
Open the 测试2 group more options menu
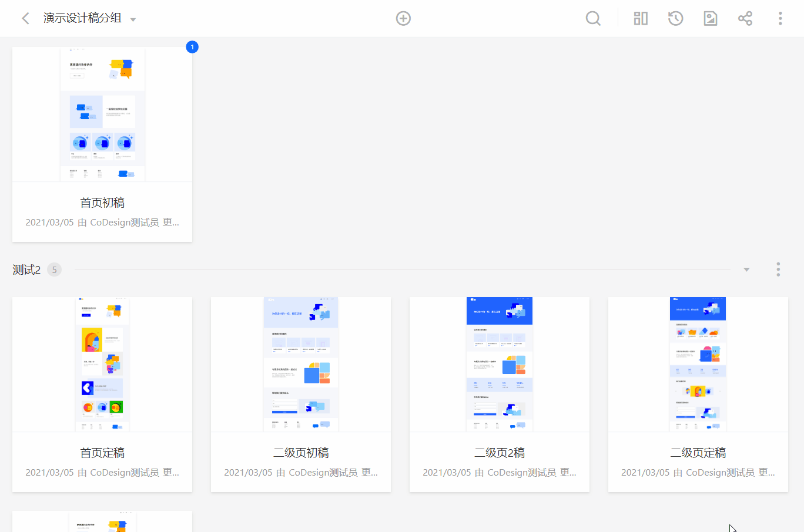(778, 270)
